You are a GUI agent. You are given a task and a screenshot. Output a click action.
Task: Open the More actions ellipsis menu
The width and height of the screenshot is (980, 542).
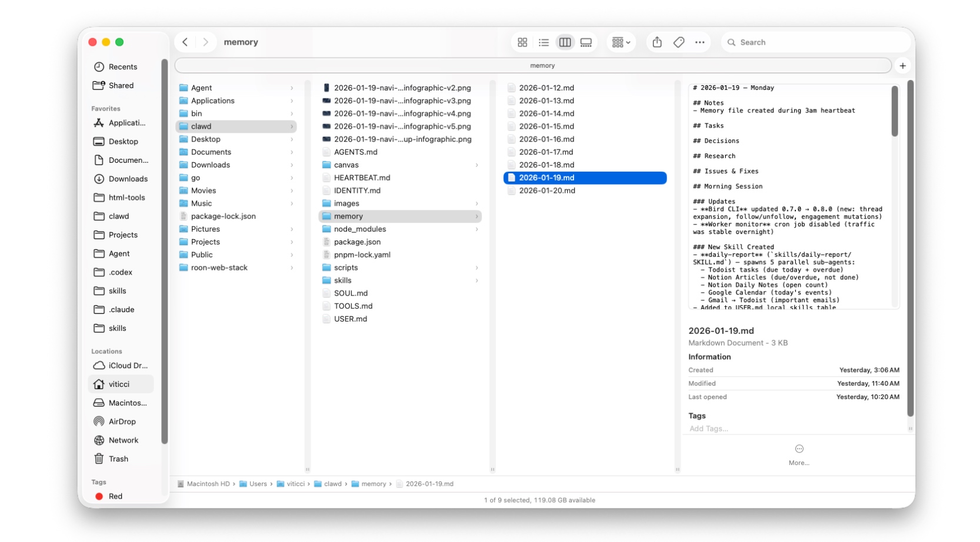pos(700,42)
